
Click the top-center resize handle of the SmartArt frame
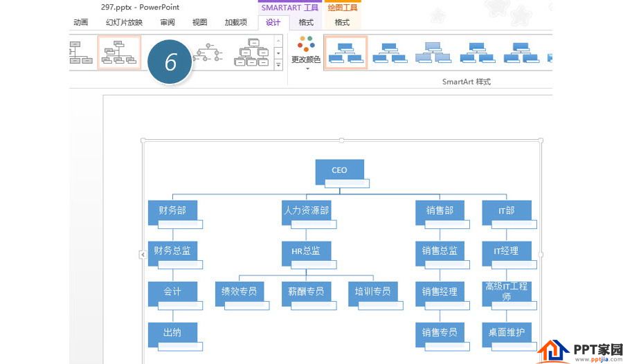pos(342,140)
